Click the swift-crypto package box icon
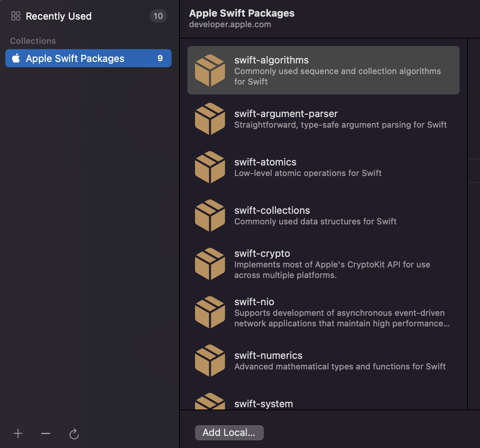Image resolution: width=480 pixels, height=448 pixels. [210, 264]
